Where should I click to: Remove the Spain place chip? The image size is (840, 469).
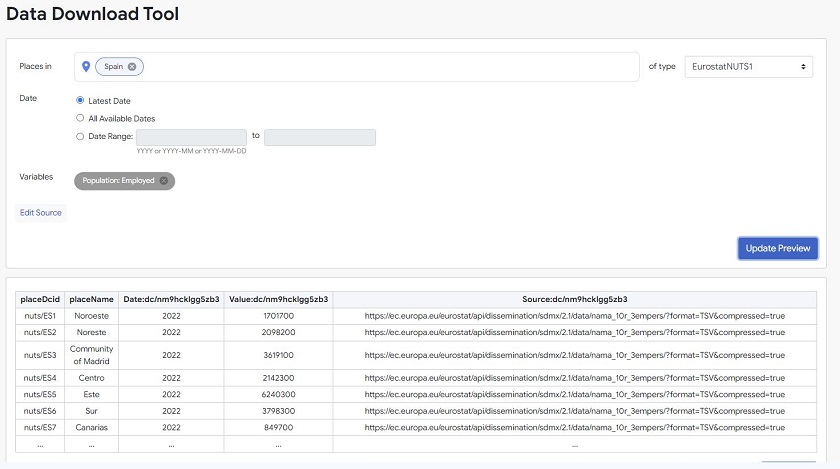click(x=132, y=67)
